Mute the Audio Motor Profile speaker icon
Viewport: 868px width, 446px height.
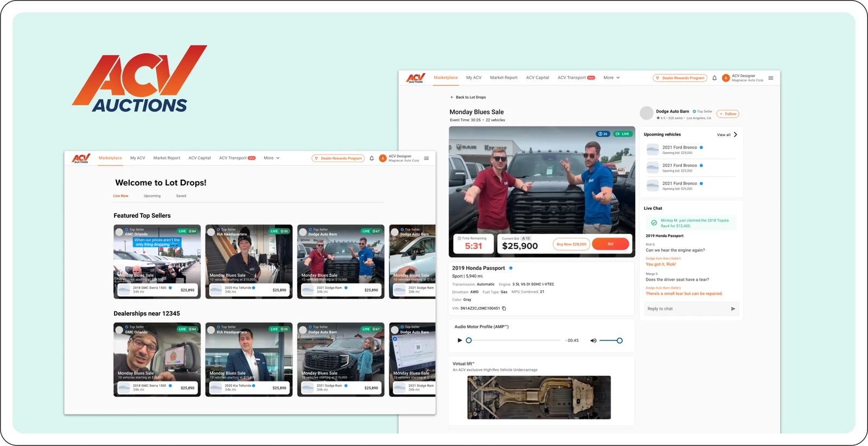click(593, 340)
